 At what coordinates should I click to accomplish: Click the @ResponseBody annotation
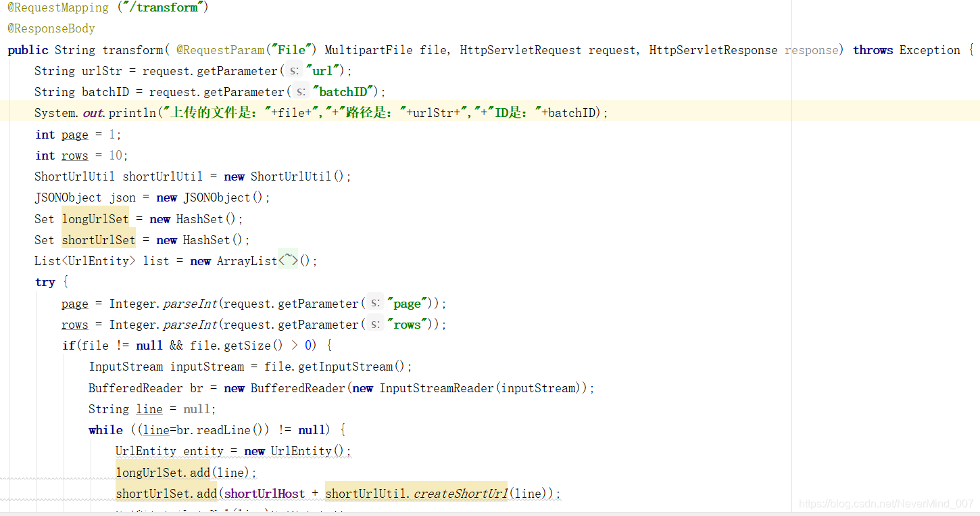coord(51,28)
